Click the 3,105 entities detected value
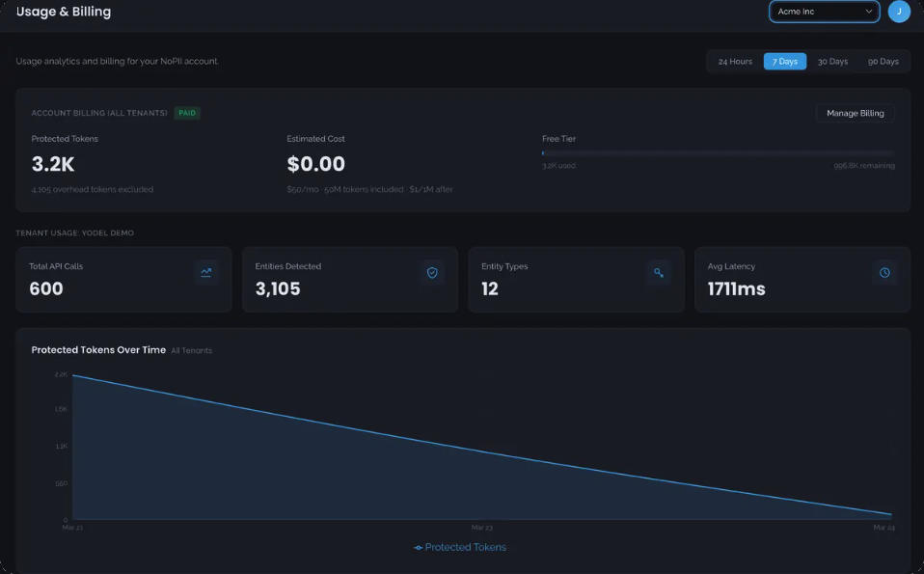Viewport: 924px width, 574px height. pyautogui.click(x=278, y=288)
